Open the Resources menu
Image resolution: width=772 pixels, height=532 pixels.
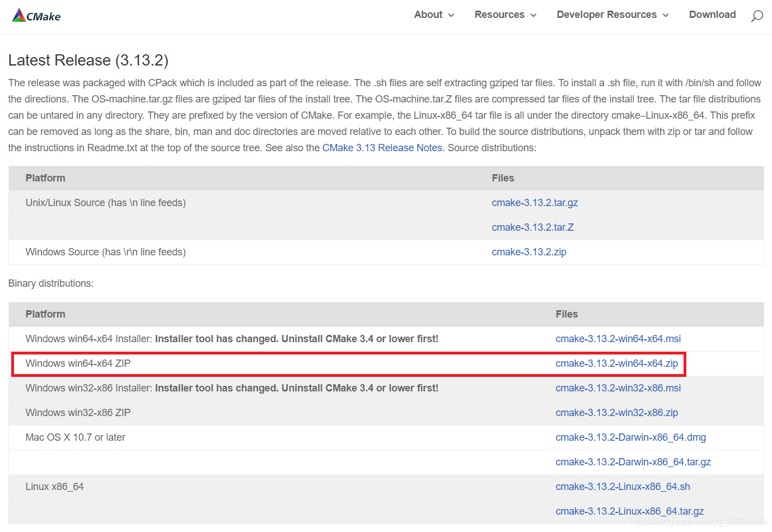tap(499, 15)
